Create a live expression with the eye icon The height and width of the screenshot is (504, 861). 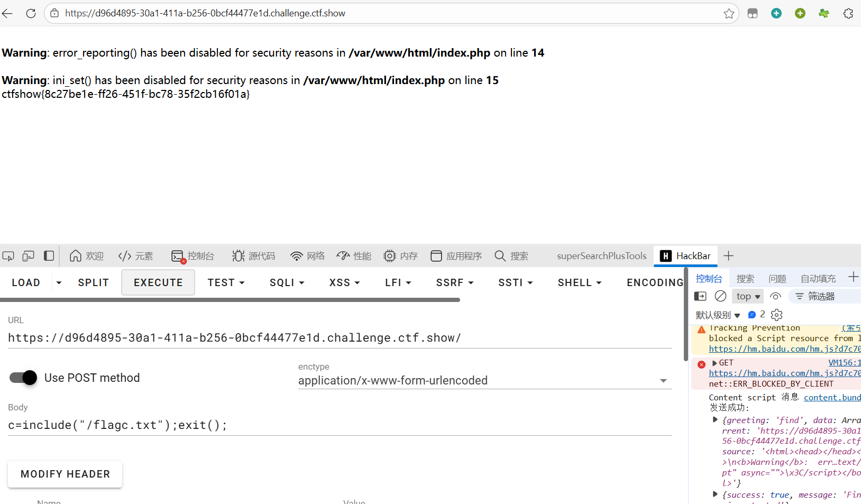[775, 296]
